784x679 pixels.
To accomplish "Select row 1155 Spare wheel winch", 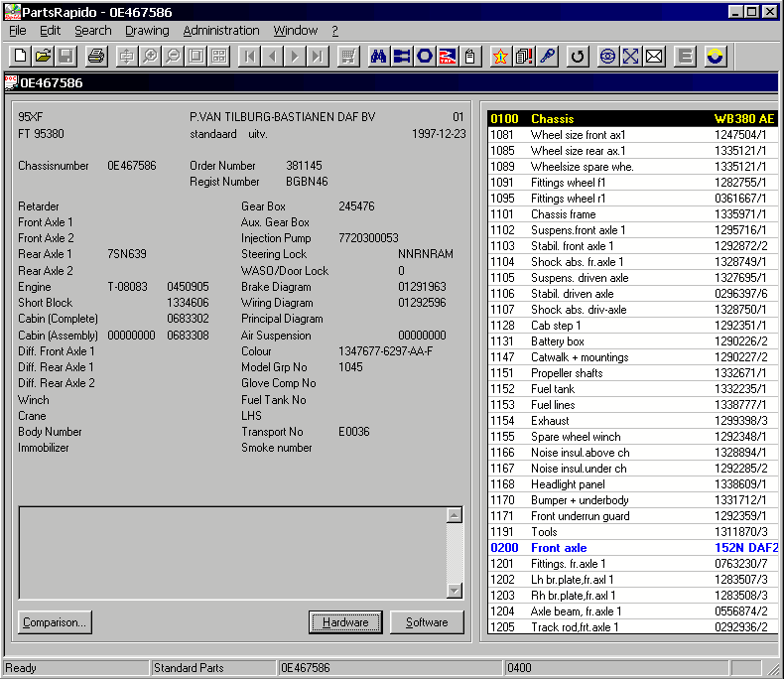I will tap(632, 437).
